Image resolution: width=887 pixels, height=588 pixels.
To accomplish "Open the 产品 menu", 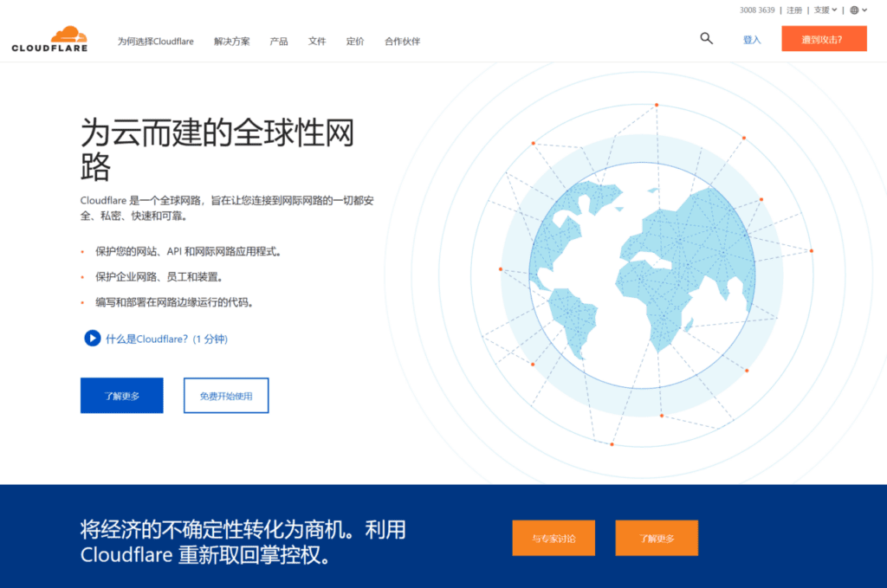I will (278, 41).
